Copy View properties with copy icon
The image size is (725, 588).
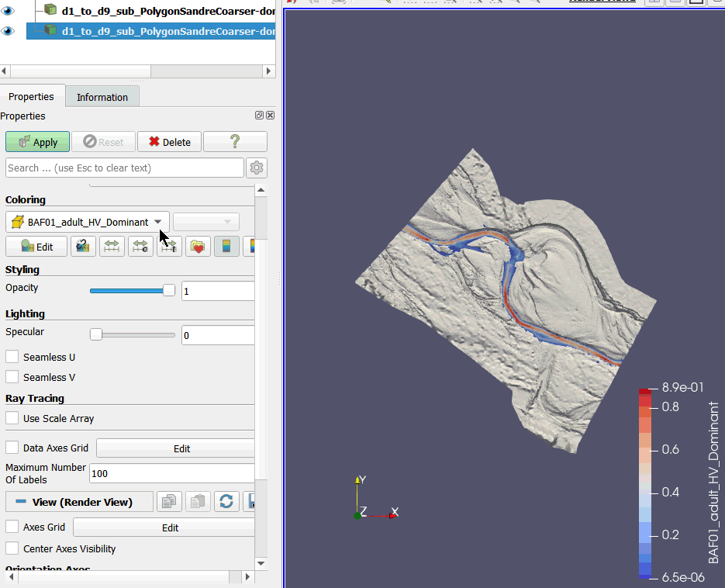[169, 502]
